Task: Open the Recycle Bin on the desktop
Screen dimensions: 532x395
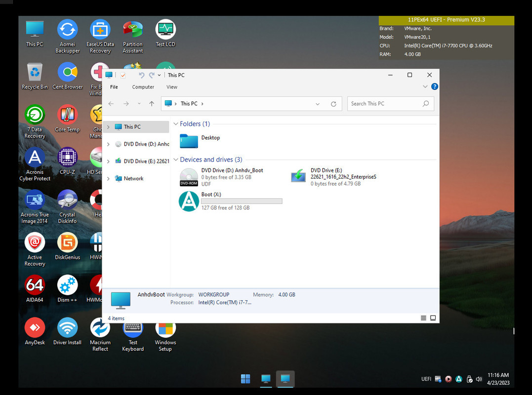Action: point(35,76)
